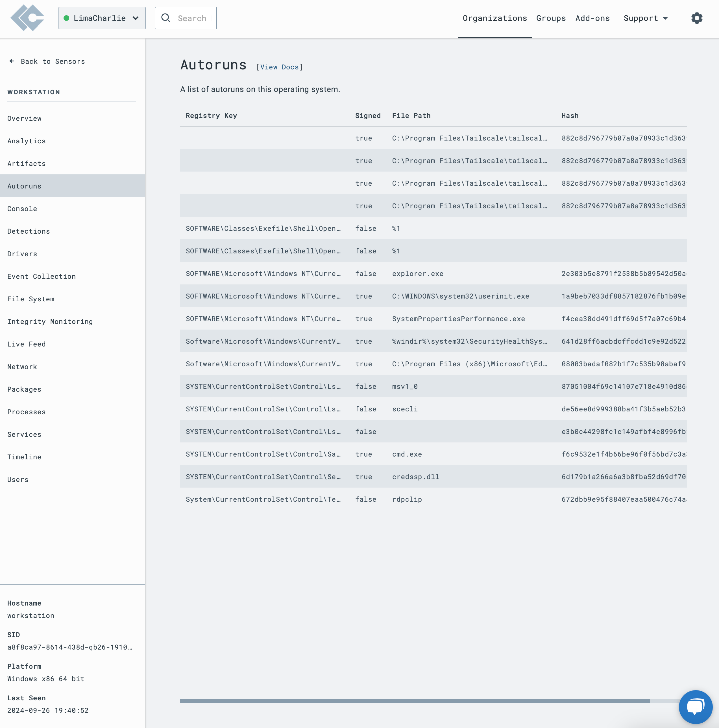Navigate to Timeline sidebar item
Screen dimensions: 719x728
(24, 456)
